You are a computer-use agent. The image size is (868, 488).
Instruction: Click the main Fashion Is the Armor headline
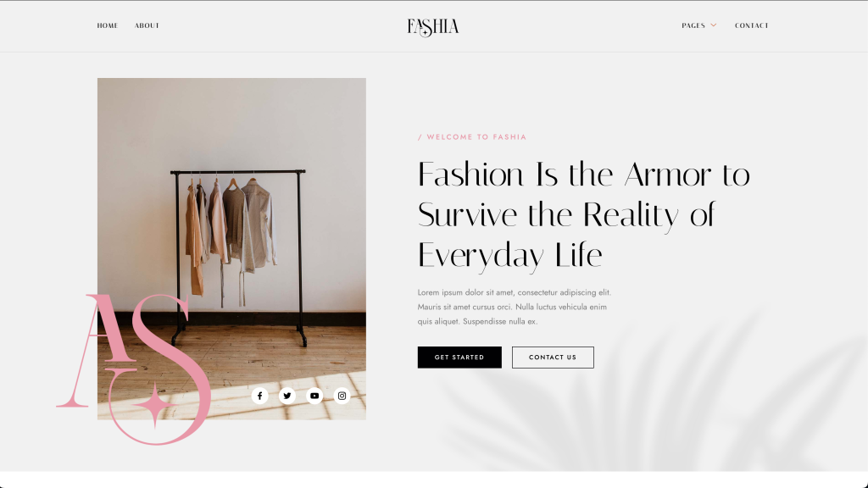583,215
